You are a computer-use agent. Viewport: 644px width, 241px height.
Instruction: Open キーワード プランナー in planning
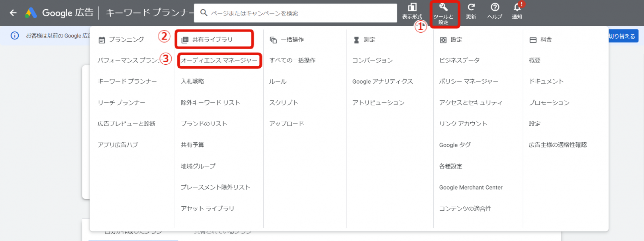[127, 81]
